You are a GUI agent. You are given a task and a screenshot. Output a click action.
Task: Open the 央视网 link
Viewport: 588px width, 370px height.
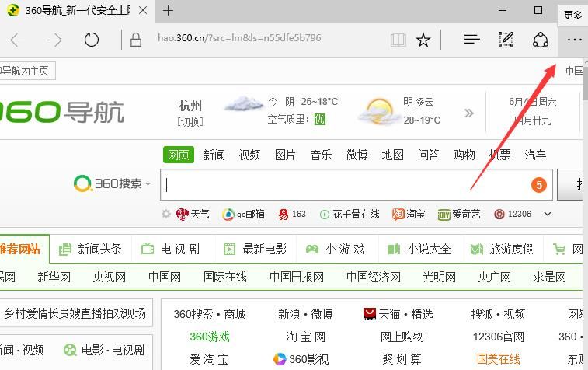click(109, 277)
